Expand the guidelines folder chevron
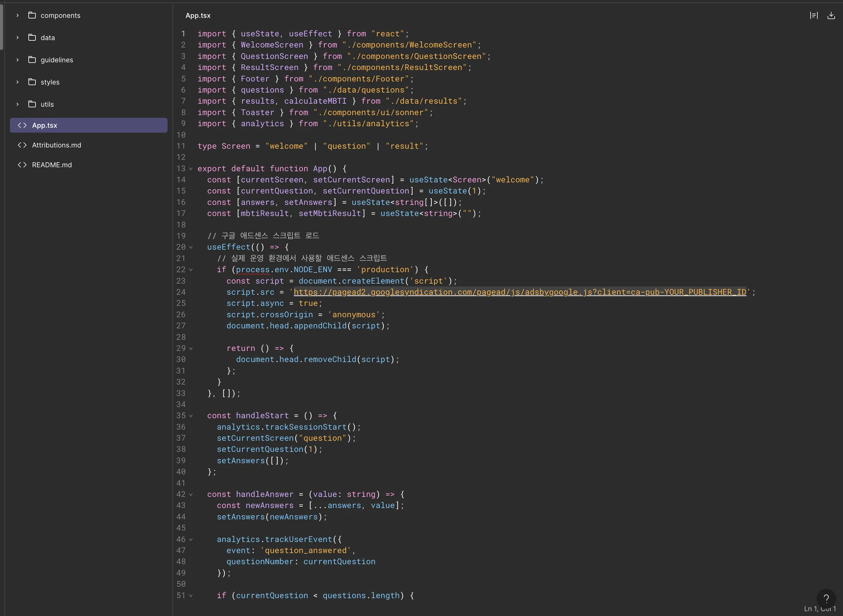 point(17,60)
